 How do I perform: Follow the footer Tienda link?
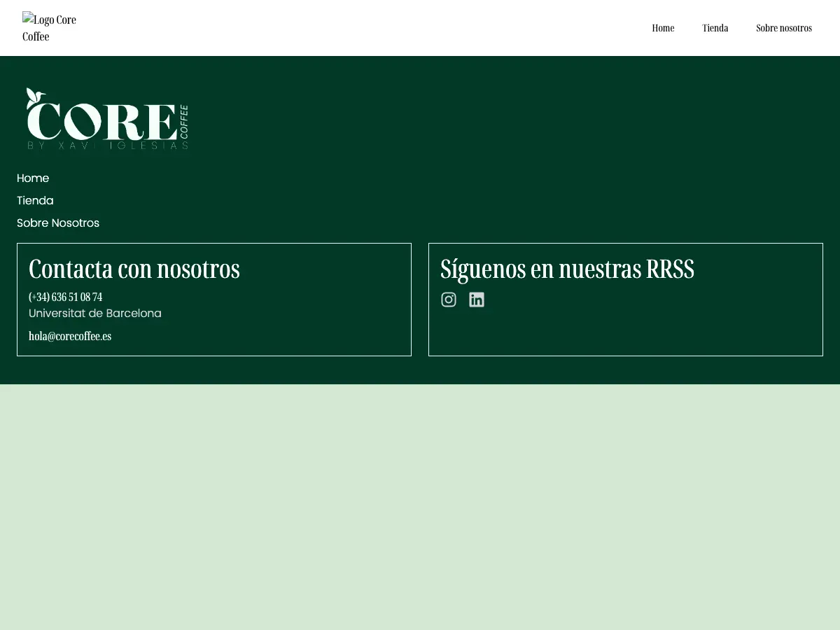point(35,201)
